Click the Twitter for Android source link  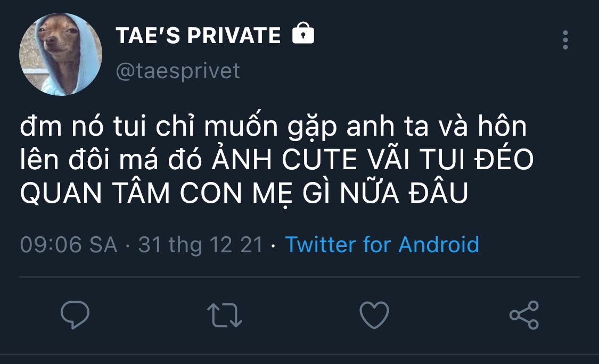pyautogui.click(x=382, y=245)
